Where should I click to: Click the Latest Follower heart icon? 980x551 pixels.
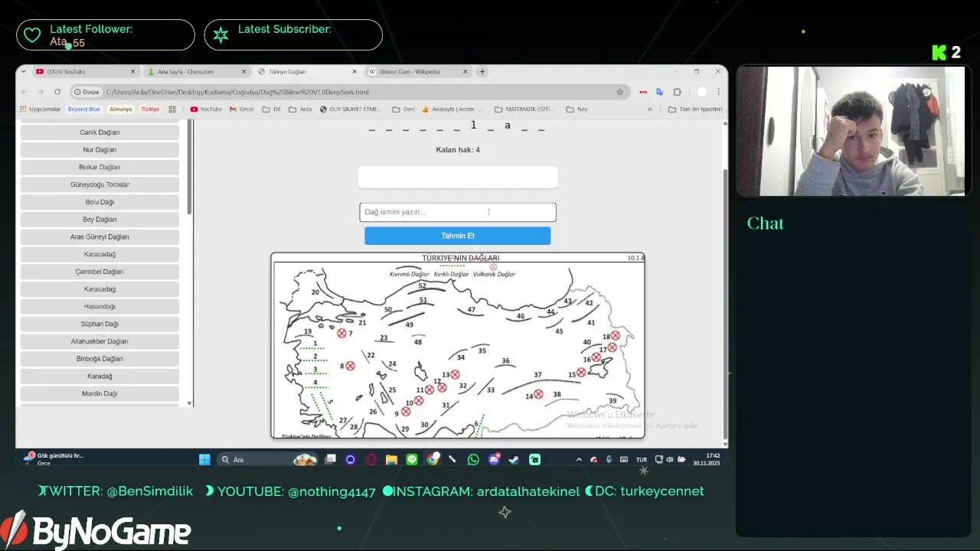32,35
